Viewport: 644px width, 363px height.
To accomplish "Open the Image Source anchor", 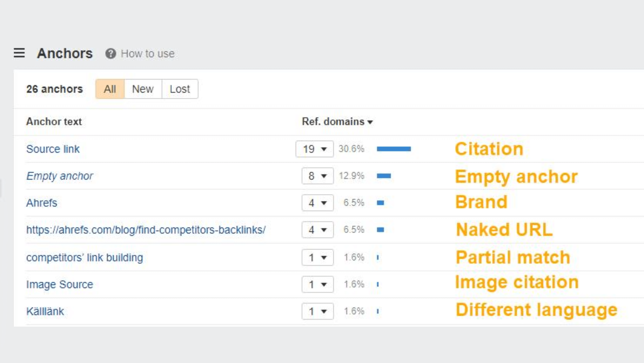I will click(59, 284).
